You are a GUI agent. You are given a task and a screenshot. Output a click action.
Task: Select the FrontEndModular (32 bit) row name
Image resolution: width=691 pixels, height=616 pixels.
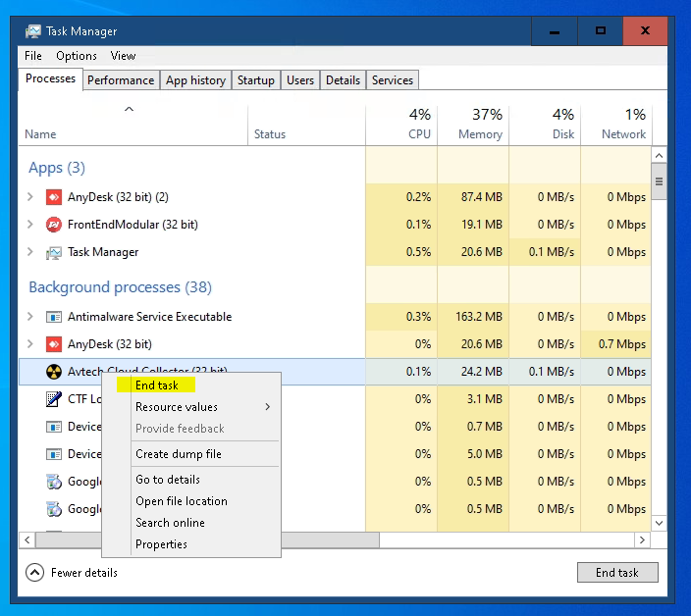pos(133,225)
